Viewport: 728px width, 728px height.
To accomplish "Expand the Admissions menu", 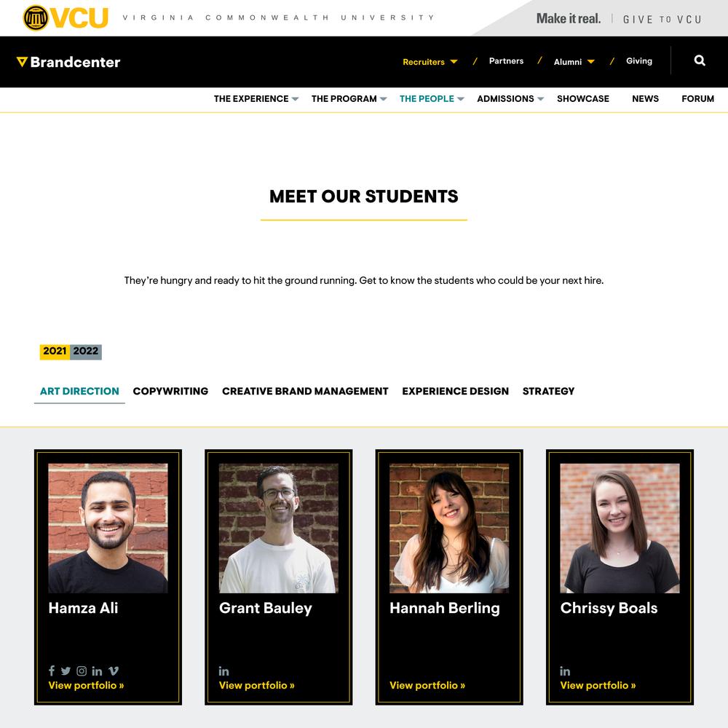I will point(510,99).
